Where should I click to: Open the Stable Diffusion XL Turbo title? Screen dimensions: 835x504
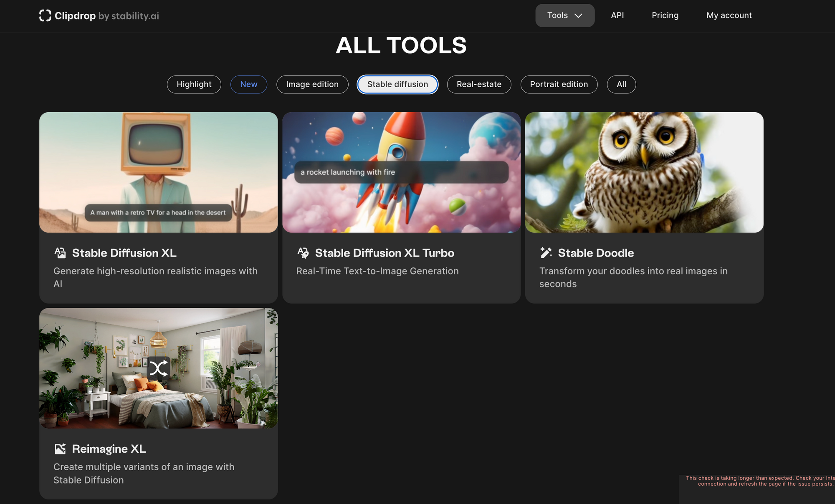(x=385, y=253)
